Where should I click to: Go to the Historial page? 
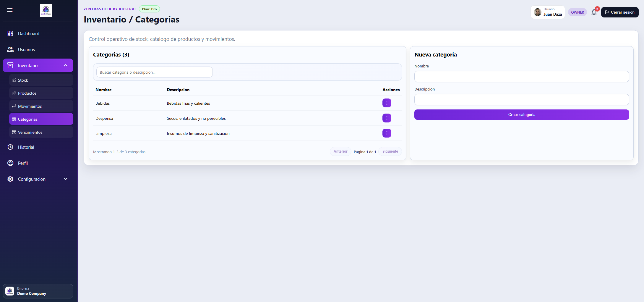(38, 147)
